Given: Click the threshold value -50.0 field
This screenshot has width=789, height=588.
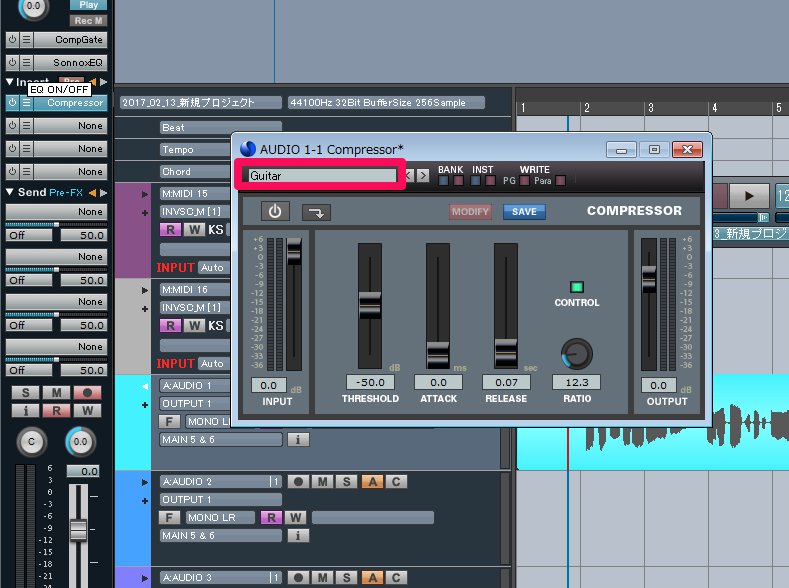Looking at the screenshot, I should coord(370,382).
